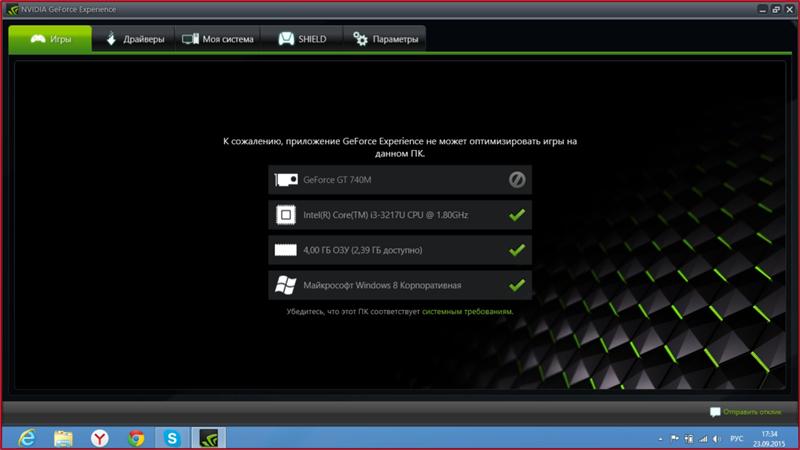
Task: Click the green checkmark beside 4,00 ГБ ОЗУ
Action: click(517, 250)
